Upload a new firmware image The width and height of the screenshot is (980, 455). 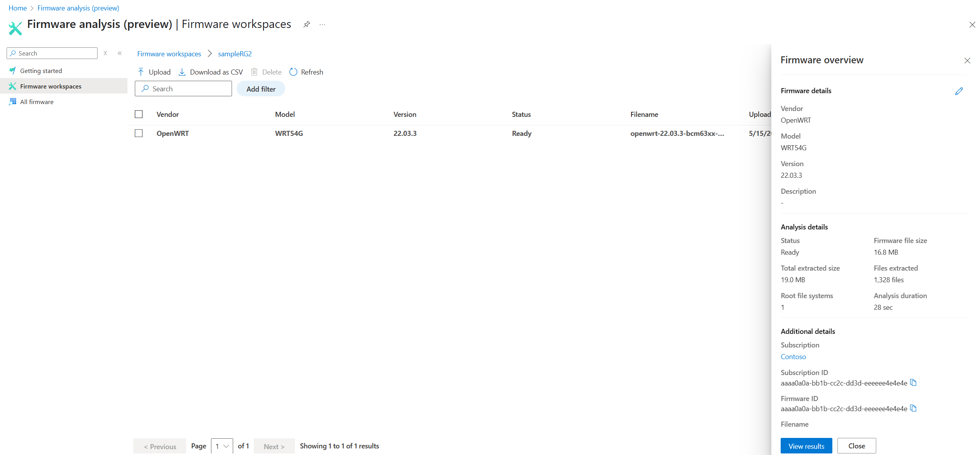tap(154, 72)
